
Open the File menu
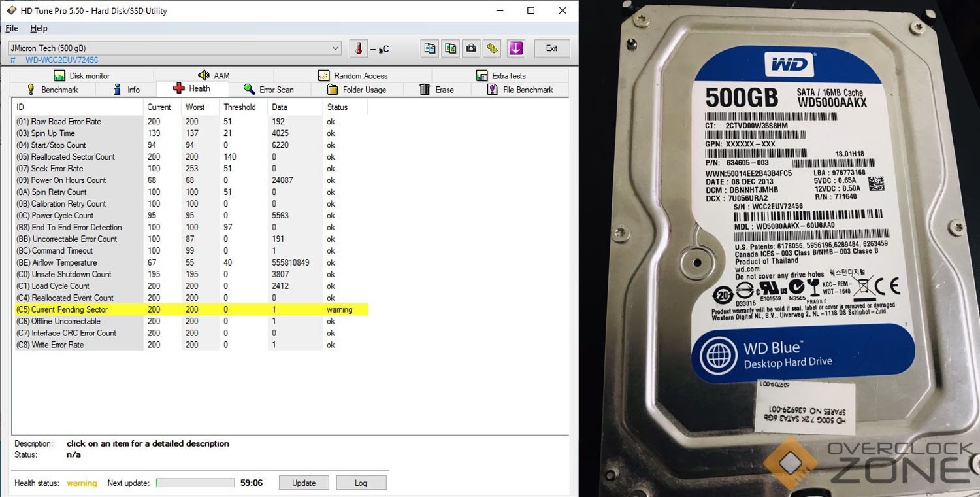[x=12, y=28]
